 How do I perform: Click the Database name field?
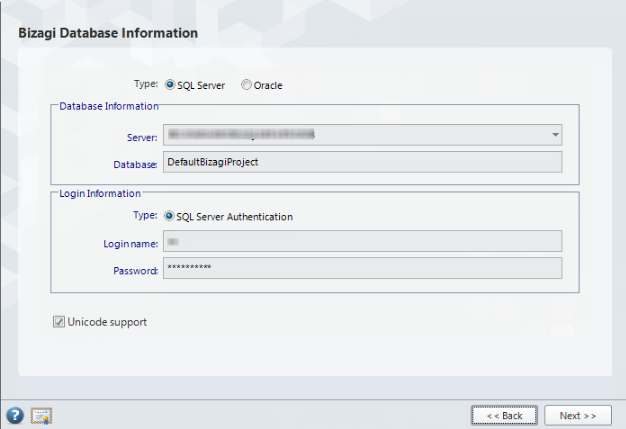[363, 162]
